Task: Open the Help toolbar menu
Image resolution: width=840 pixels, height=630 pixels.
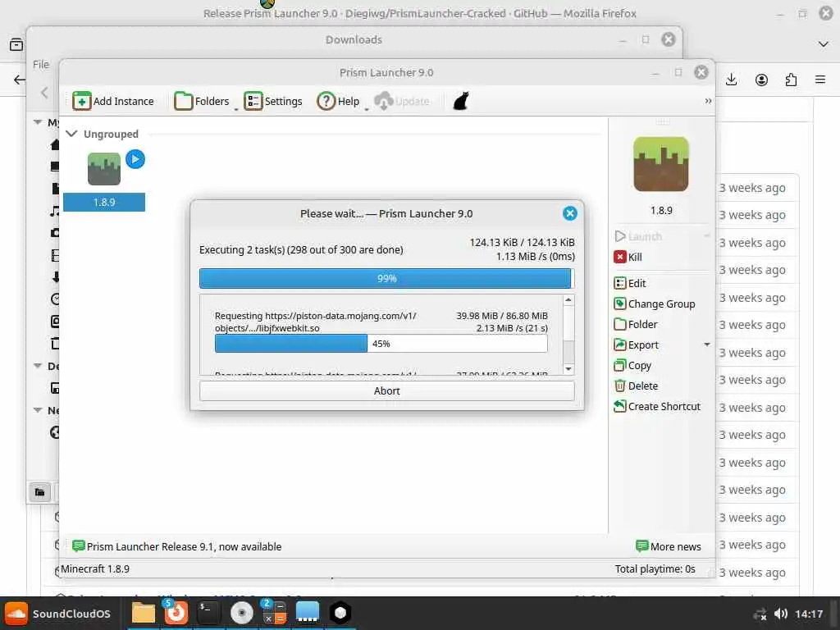Action: point(339,101)
